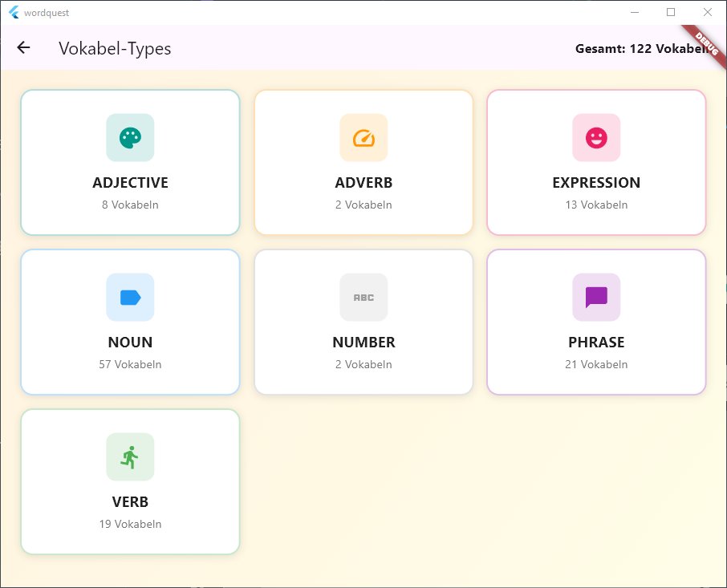Click the '13 Vokabeln' count text
Screen dimensions: 727x588
click(596, 205)
